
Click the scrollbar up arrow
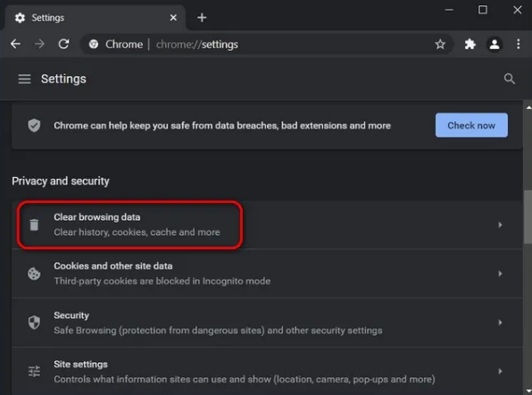point(528,107)
